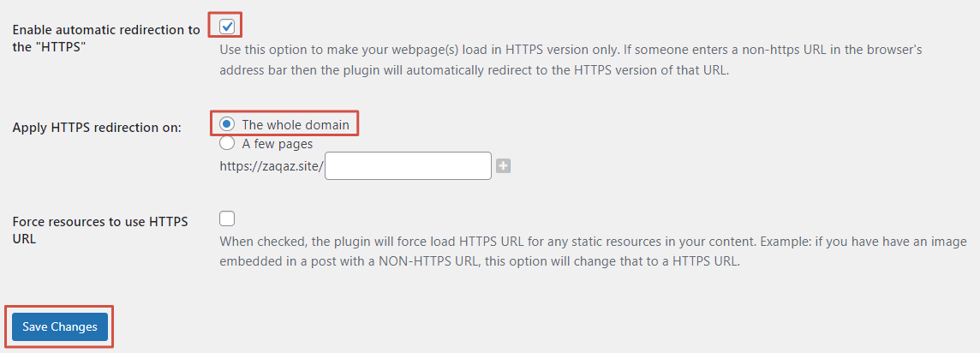
Task: Click the "URL" word under Force resources label
Action: pyautogui.click(x=24, y=239)
